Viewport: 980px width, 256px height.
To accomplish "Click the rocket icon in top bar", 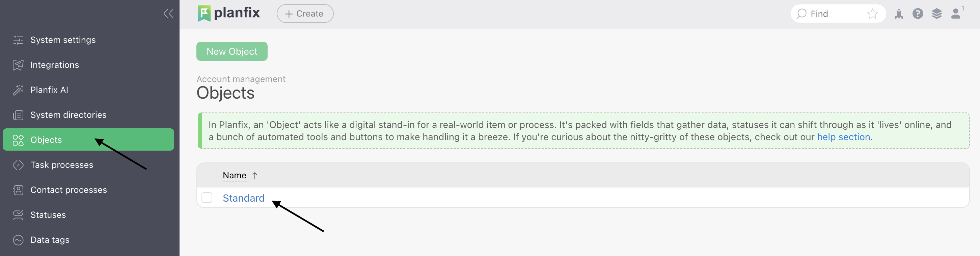I will tap(899, 14).
